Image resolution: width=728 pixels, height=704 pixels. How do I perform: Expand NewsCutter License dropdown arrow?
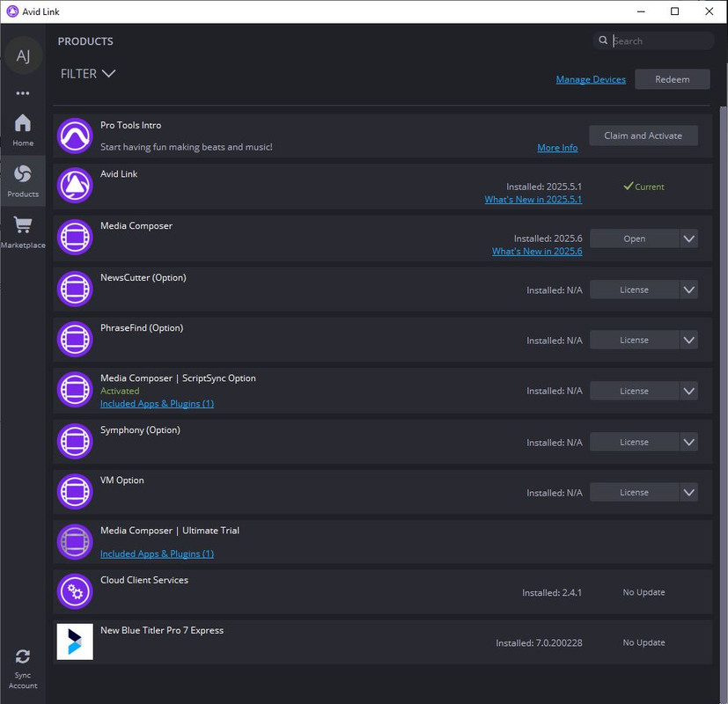coord(689,290)
